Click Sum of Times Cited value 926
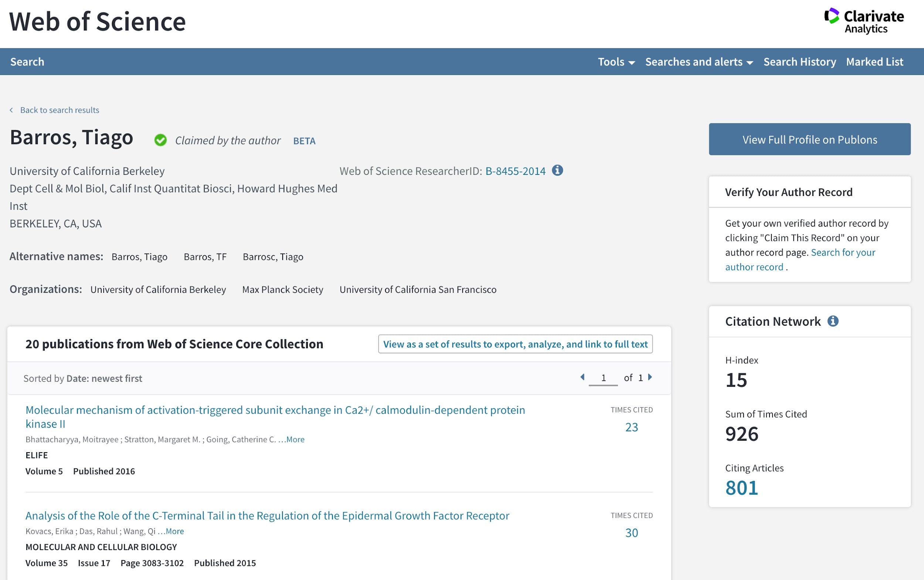 pos(741,434)
